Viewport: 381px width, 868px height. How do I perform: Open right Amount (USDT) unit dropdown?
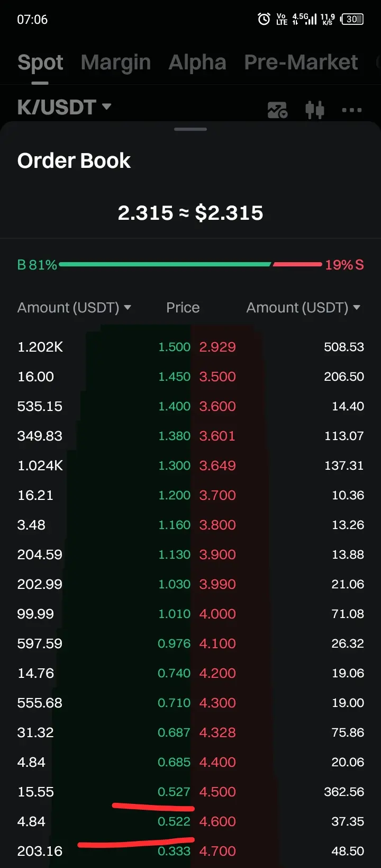pos(303,308)
